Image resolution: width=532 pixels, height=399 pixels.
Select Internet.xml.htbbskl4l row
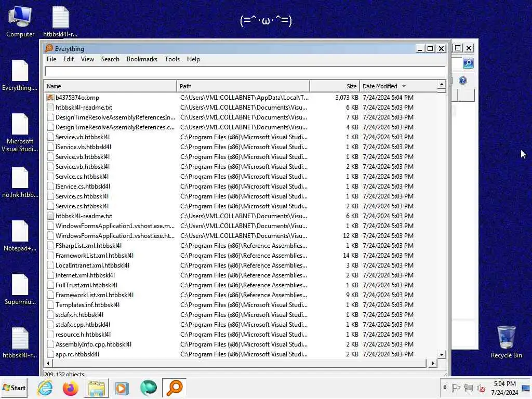point(241,275)
